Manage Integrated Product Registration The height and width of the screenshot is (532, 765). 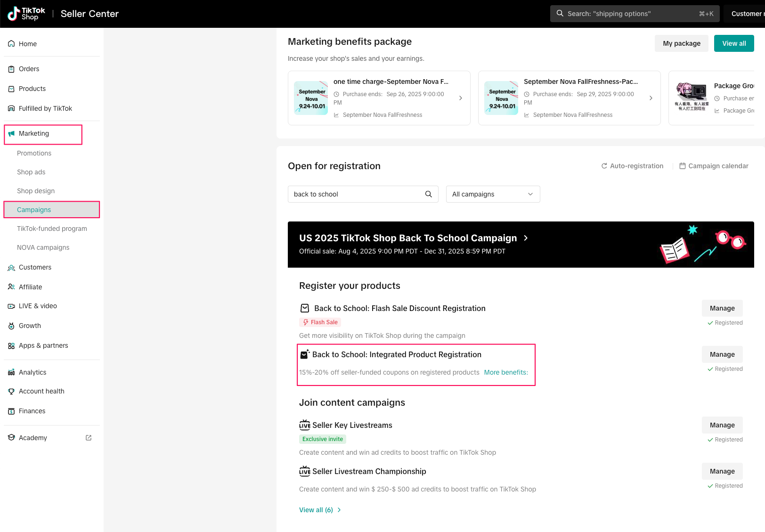(722, 354)
